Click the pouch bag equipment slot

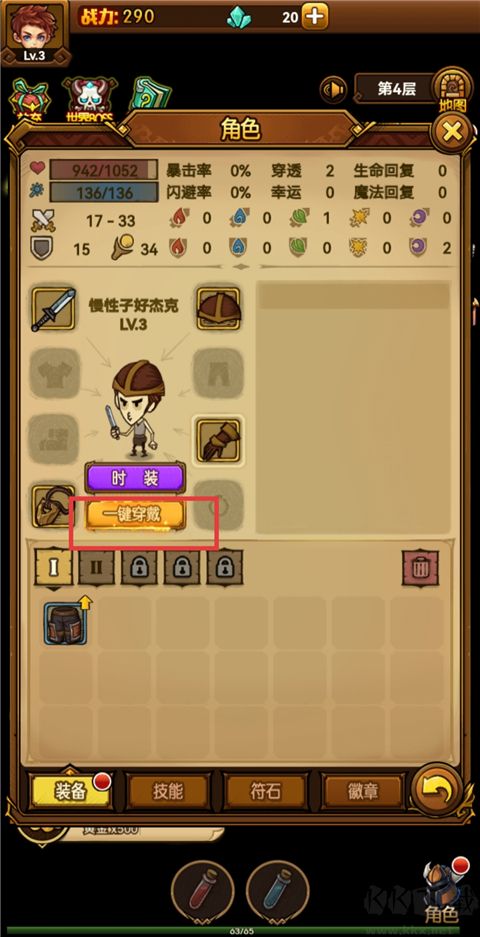tap(53, 507)
